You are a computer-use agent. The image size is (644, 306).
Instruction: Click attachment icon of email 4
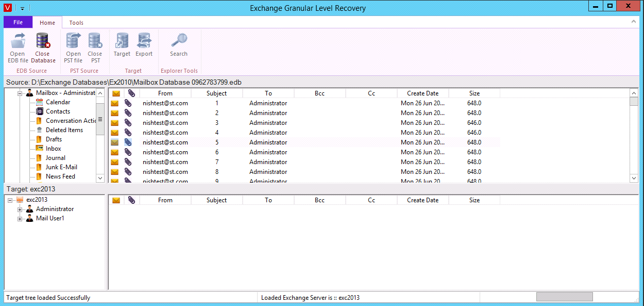[x=128, y=133]
